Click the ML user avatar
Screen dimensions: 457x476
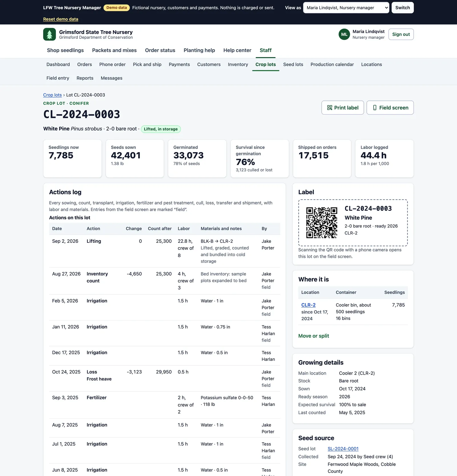tap(344, 34)
